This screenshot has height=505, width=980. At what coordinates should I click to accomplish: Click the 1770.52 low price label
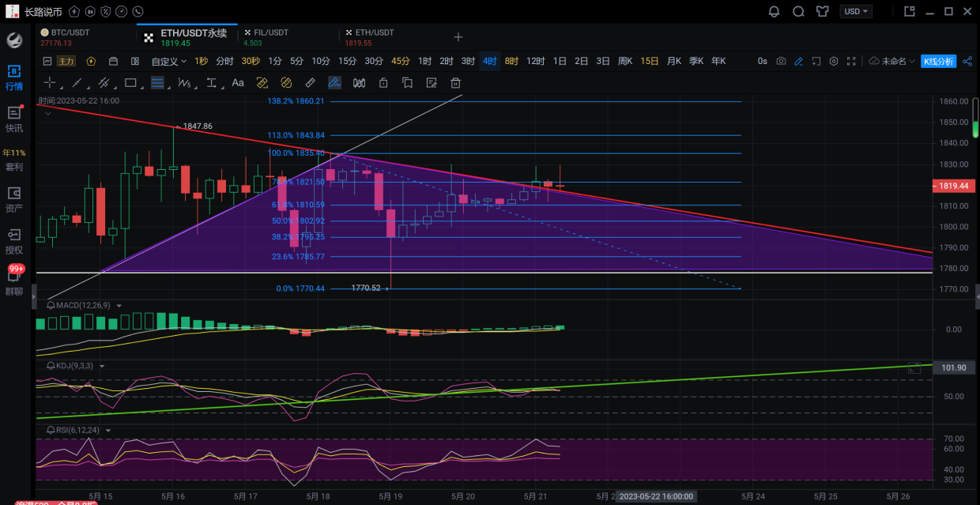(x=367, y=289)
